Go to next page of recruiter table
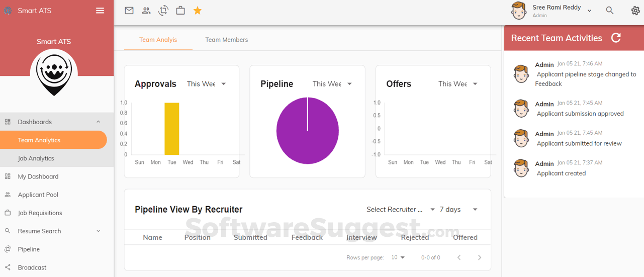The height and width of the screenshot is (277, 644). tap(480, 257)
